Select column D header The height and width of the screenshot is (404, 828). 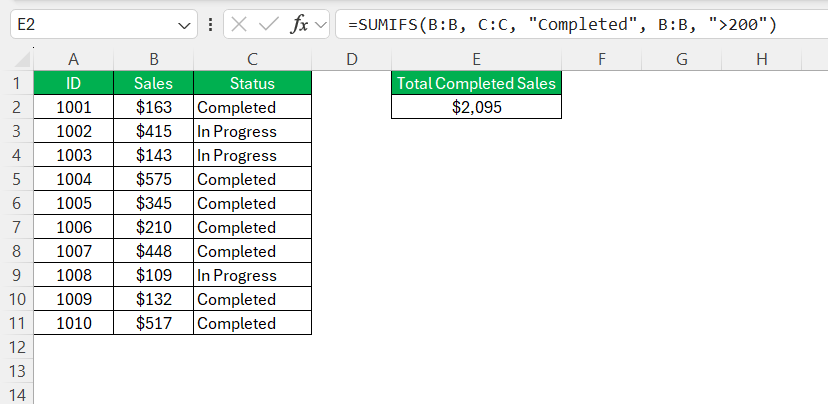352,60
